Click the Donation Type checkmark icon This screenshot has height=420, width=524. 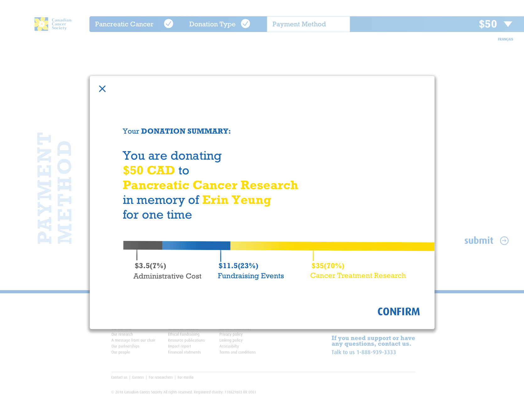pos(246,24)
